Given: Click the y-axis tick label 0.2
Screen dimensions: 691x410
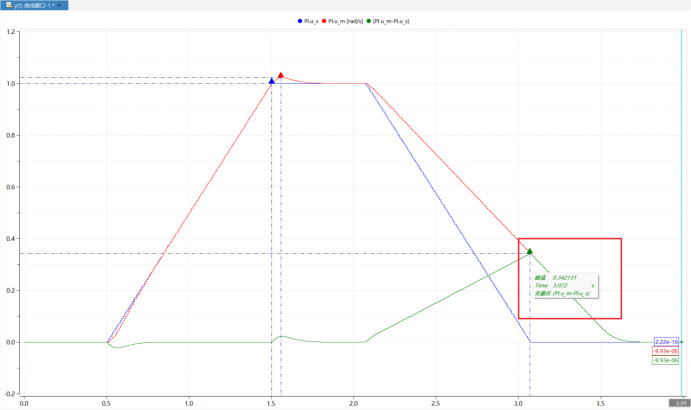Looking at the screenshot, I should tap(11, 291).
